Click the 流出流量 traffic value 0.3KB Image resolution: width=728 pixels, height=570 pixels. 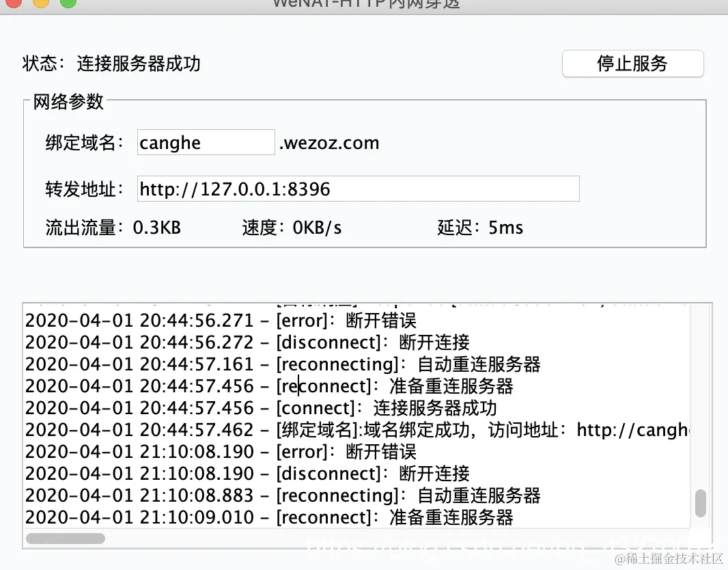point(157,227)
